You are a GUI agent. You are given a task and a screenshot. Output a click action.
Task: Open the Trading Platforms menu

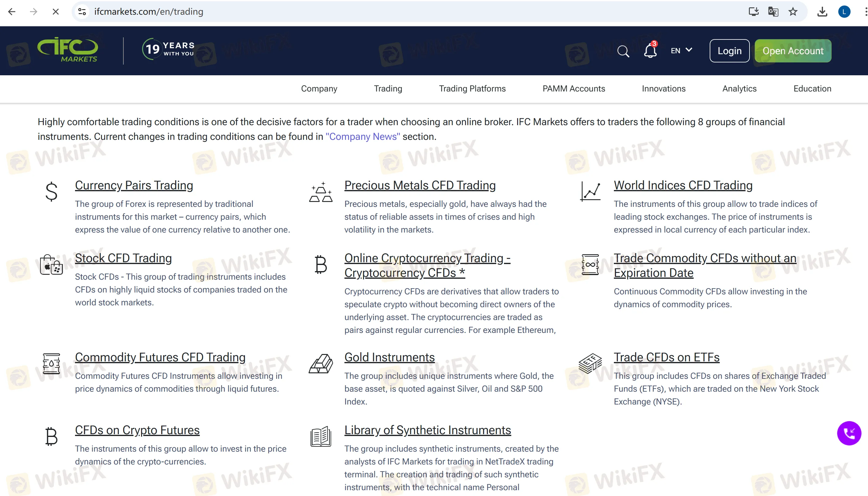click(472, 88)
